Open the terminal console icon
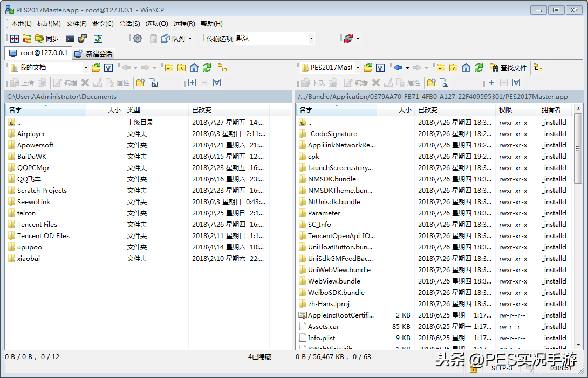The height and width of the screenshot is (378, 588). pos(70,38)
